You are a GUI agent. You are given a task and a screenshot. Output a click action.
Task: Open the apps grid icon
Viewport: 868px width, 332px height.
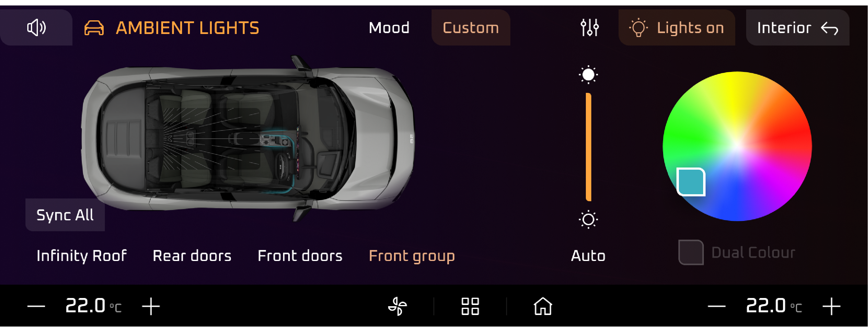[x=470, y=307]
